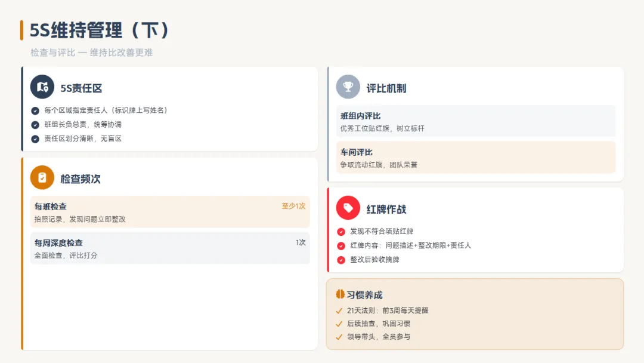Click the orange accent bar beside title
Screen dimensions: 644x363
[22, 30]
